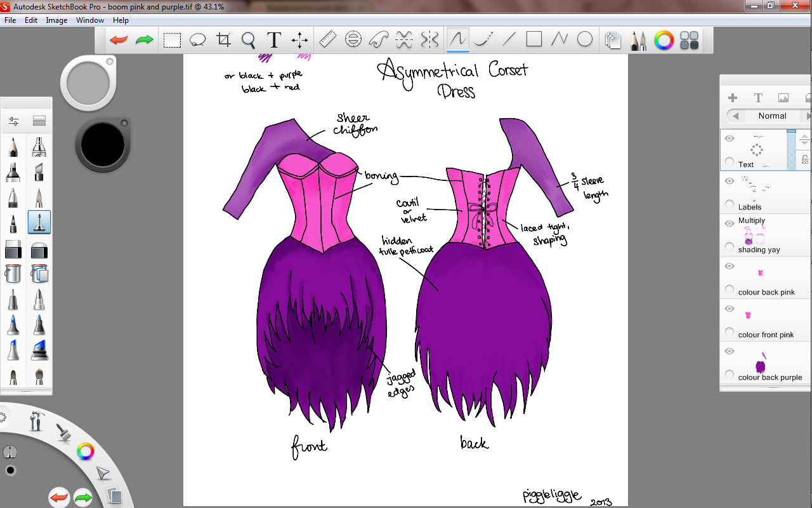This screenshot has width=812, height=508.
Task: Select the Rectangle draw style
Action: pyautogui.click(x=534, y=40)
